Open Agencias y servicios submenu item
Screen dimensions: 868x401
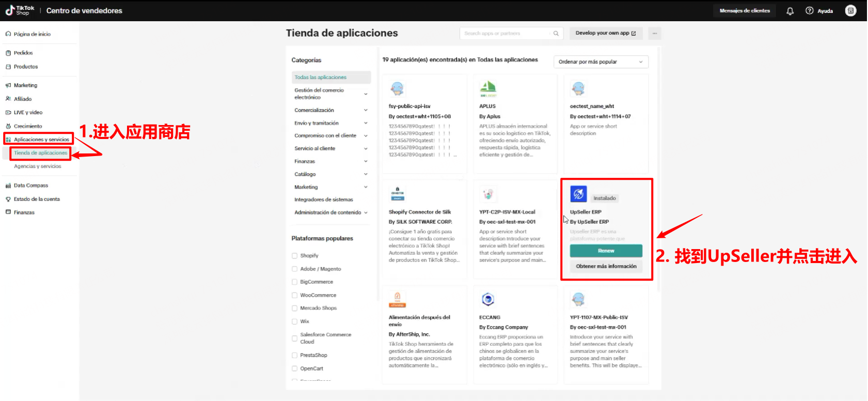click(38, 166)
